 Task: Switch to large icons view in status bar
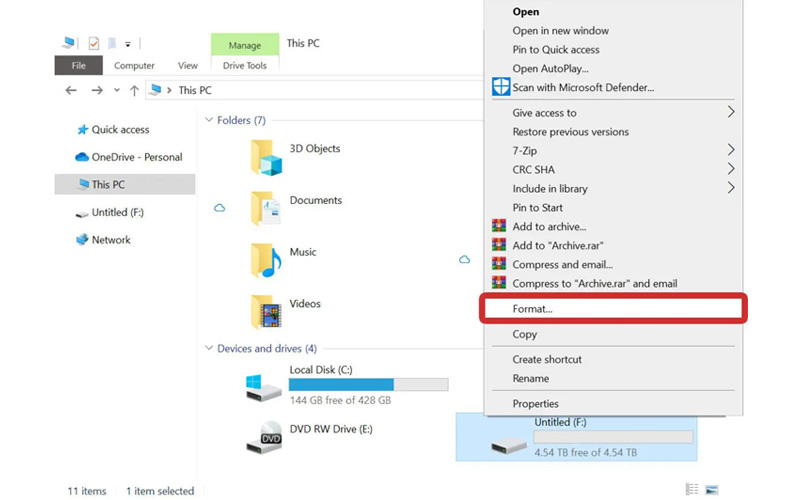(712, 490)
